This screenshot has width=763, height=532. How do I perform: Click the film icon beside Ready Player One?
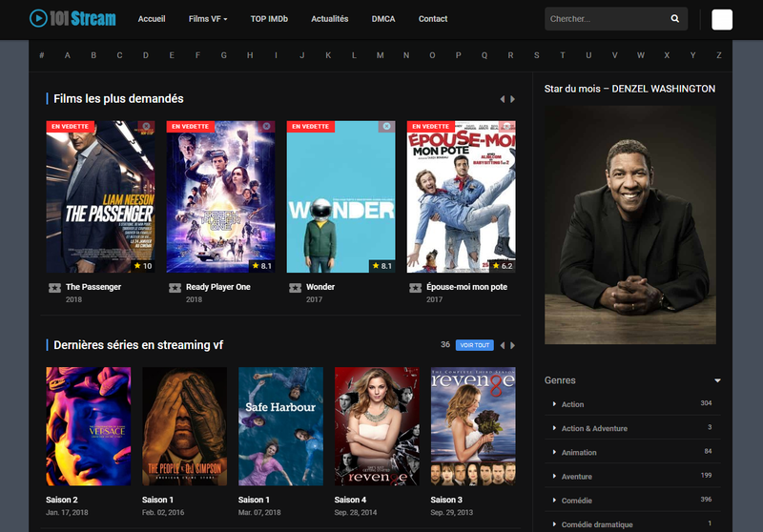(175, 288)
